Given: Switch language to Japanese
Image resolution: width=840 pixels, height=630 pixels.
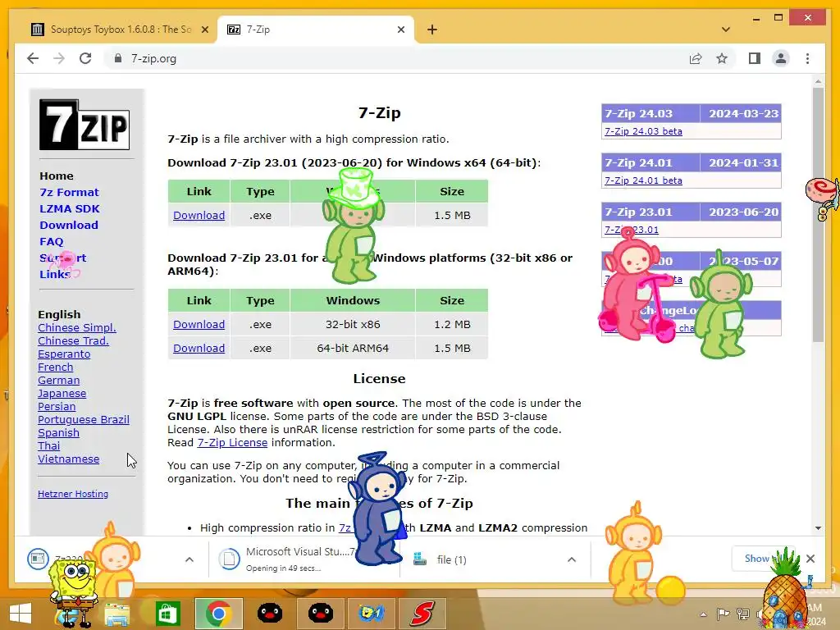Looking at the screenshot, I should [62, 393].
